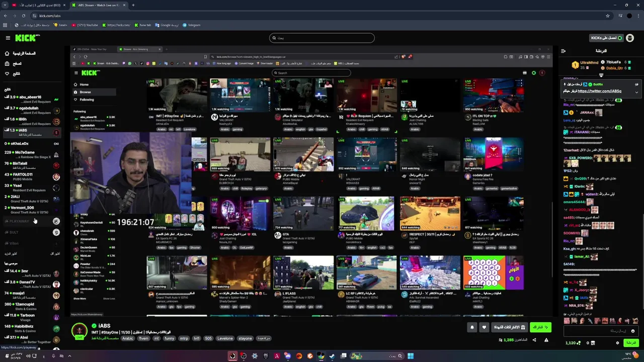Open twitter.com/iABSq link in pinned chat
The height and width of the screenshot is (362, 644).
coord(599,91)
